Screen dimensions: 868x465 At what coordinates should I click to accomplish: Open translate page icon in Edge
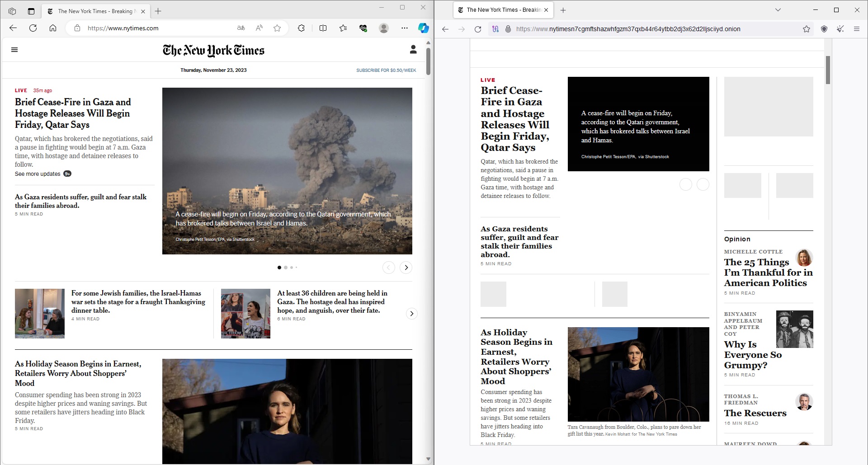point(241,28)
